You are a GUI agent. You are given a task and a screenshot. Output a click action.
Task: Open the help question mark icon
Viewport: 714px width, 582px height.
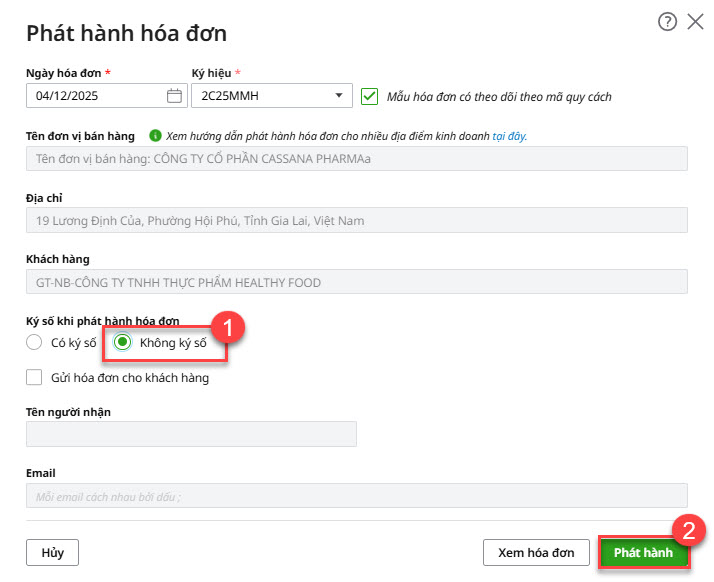click(x=667, y=22)
